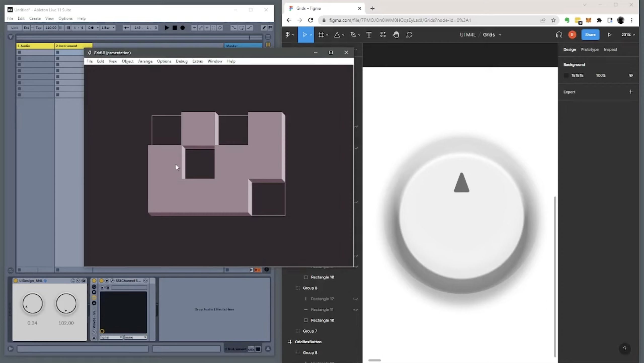Screen dimensions: 644x363
Task: Click the 1E1E1E background color swatch
Action: [566, 75]
